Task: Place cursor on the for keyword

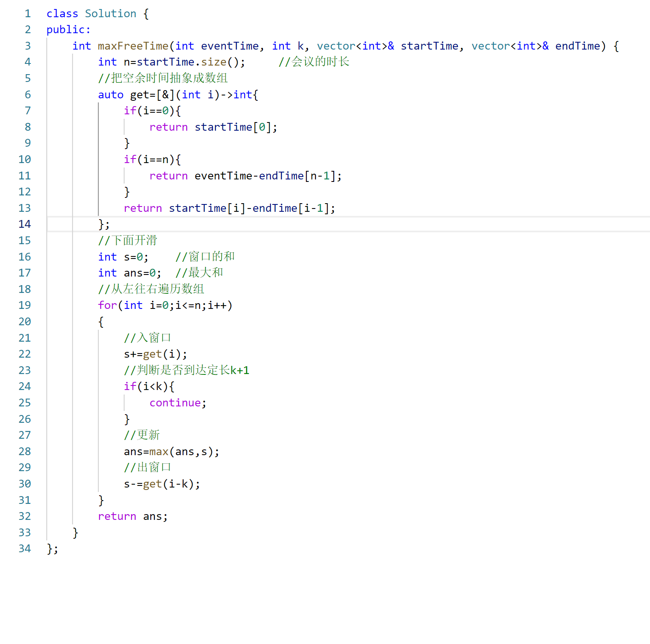Action: 107,305
